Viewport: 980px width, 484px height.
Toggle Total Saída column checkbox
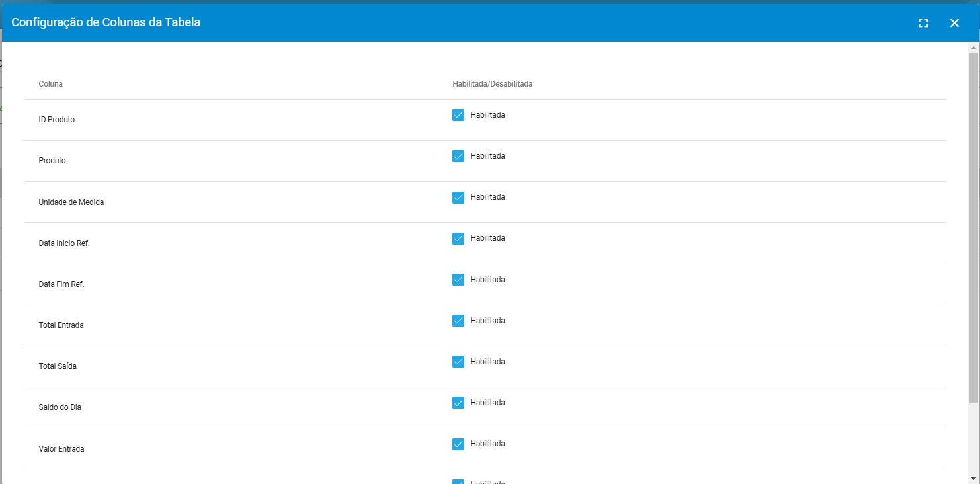[458, 362]
